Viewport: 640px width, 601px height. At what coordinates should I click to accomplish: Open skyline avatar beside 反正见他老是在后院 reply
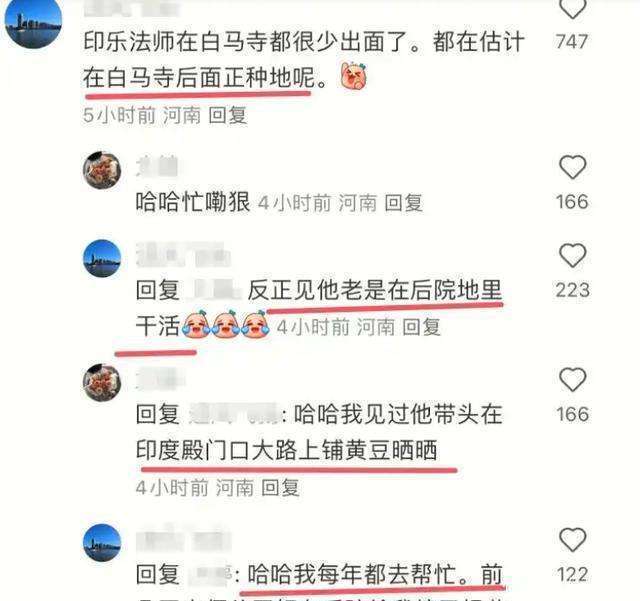[x=102, y=258]
